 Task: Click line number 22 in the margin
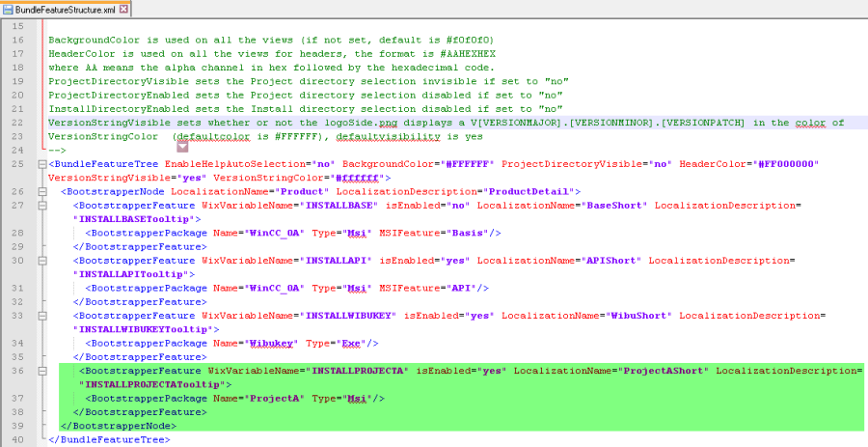(17, 123)
